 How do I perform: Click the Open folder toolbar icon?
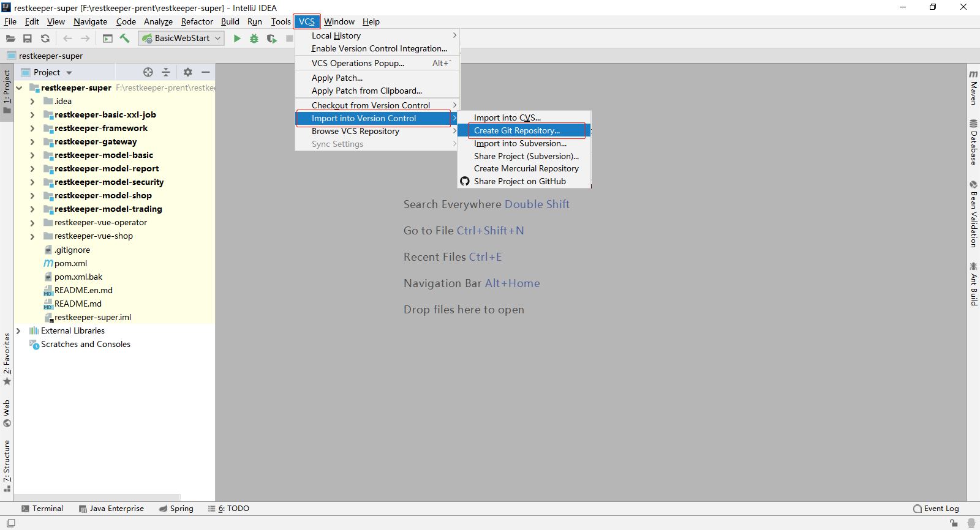10,39
